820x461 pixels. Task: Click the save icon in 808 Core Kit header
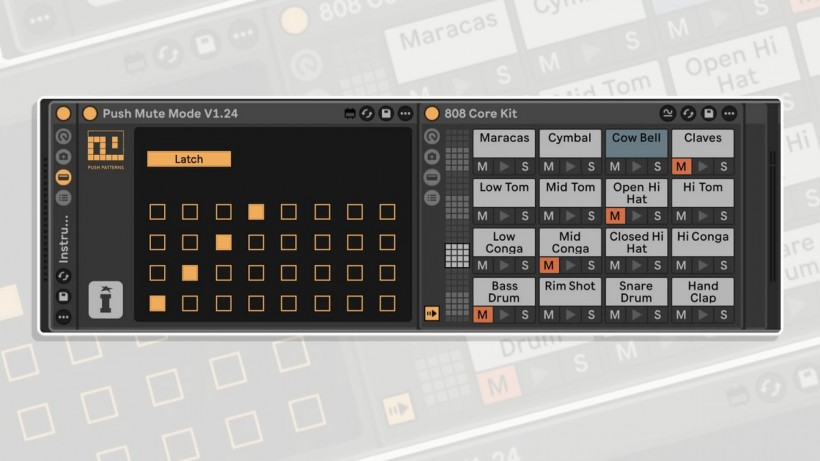click(709, 113)
